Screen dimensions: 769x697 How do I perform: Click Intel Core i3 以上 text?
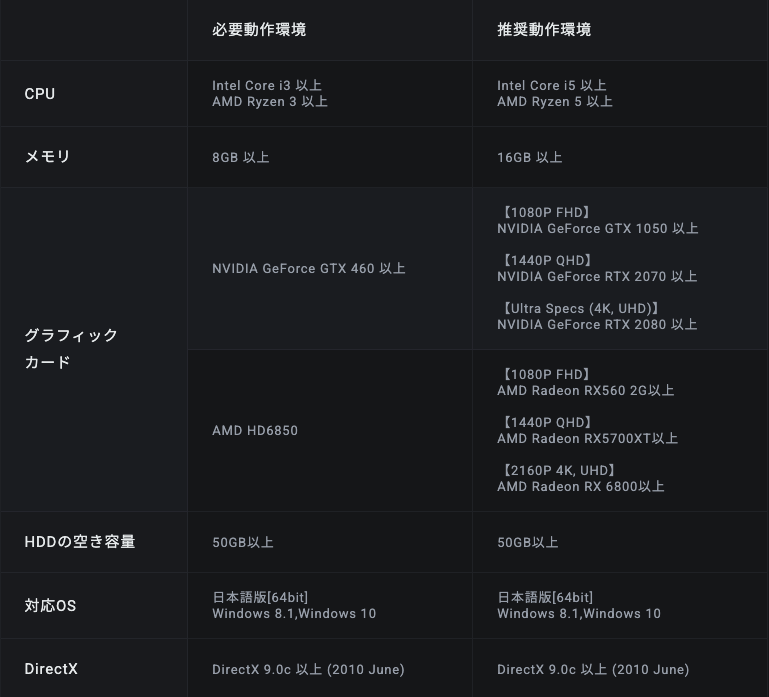coord(267,85)
